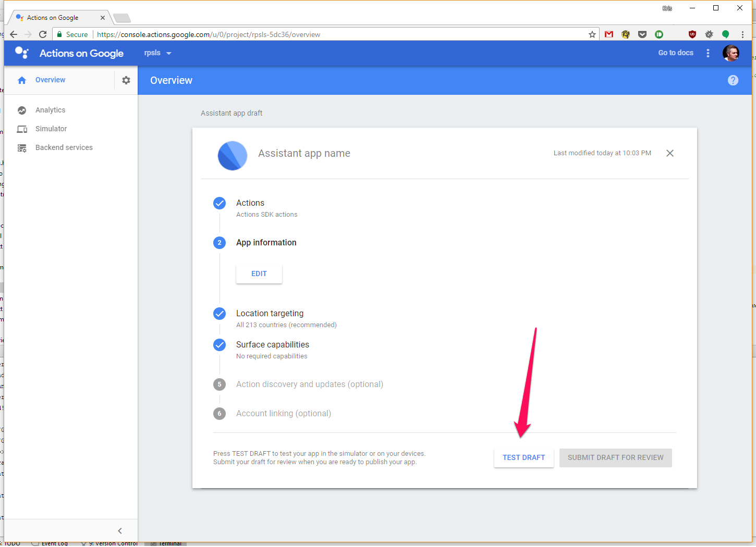This screenshot has height=547, width=756.
Task: Open Analytics in the sidebar
Action: click(50, 110)
